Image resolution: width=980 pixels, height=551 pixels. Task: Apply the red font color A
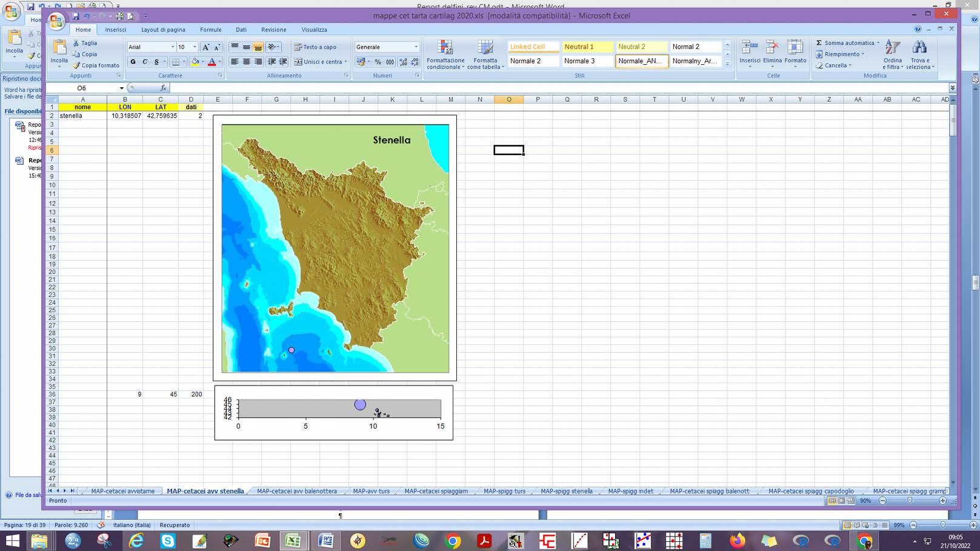212,62
